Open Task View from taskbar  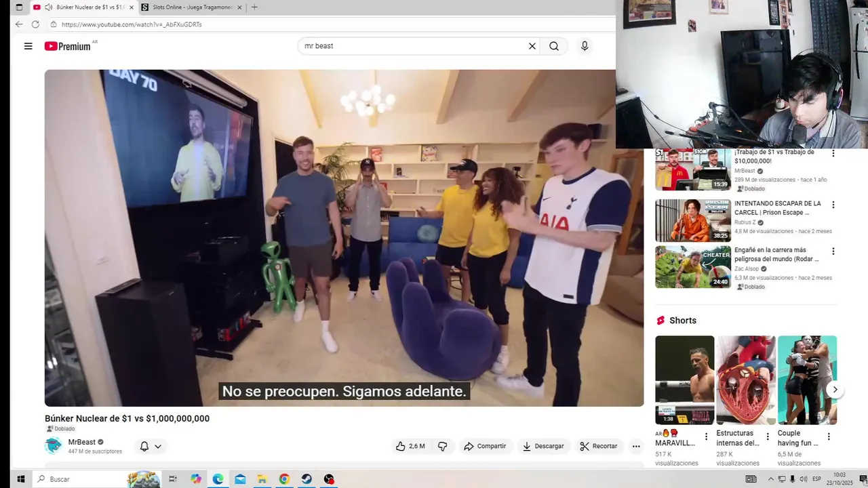[x=173, y=479]
